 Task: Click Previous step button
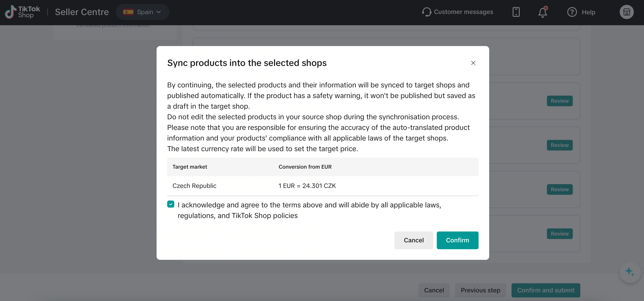(481, 290)
